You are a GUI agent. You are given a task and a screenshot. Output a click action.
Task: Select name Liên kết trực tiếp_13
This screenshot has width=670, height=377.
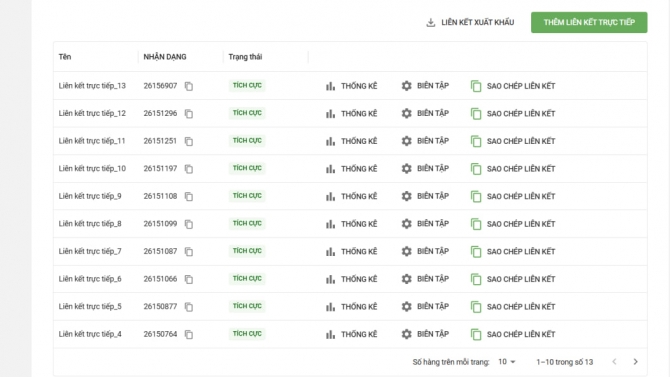tap(92, 86)
